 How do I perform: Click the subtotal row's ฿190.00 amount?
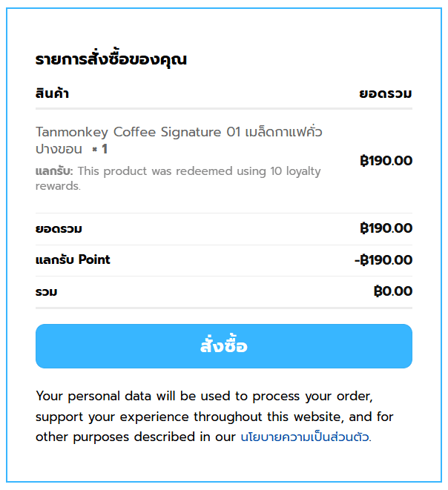click(x=385, y=228)
